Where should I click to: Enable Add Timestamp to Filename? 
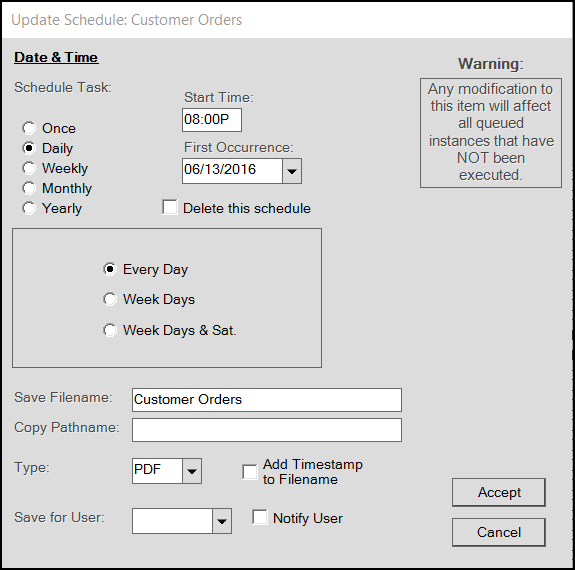point(250,472)
